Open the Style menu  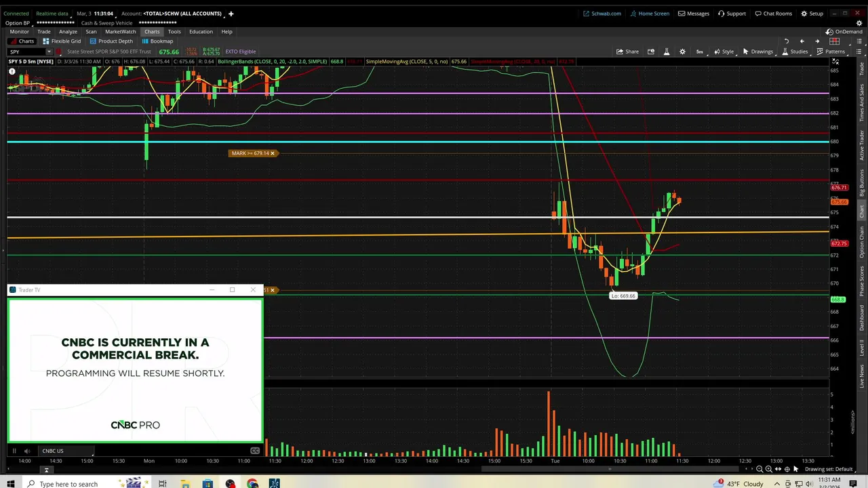[x=724, y=52]
